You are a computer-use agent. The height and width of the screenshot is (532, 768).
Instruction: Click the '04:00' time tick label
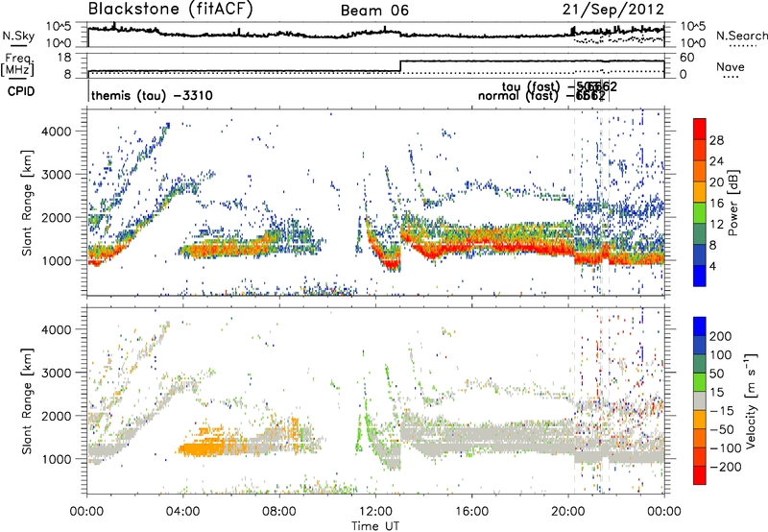click(182, 512)
